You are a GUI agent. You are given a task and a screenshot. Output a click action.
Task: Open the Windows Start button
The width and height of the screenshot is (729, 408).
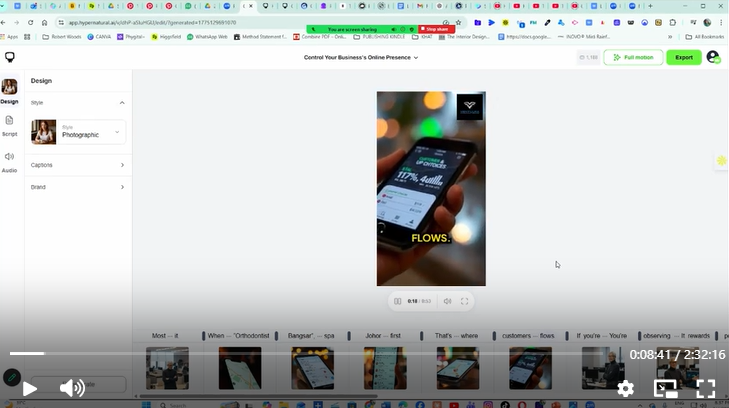[x=146, y=405]
